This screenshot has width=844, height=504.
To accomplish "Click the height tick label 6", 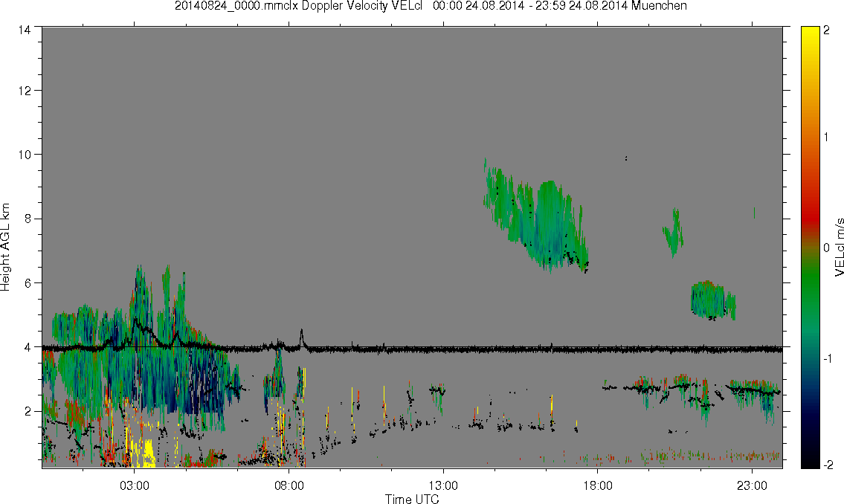I will (27, 283).
